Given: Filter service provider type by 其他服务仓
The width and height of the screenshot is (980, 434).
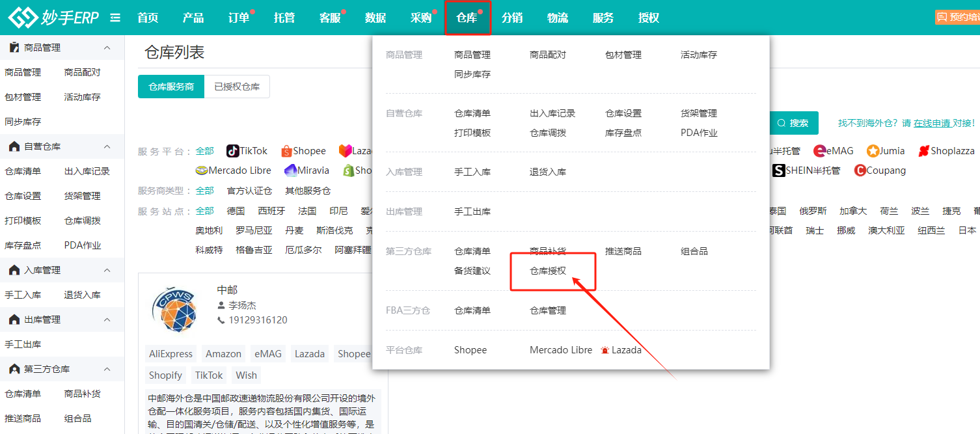Looking at the screenshot, I should 308,191.
